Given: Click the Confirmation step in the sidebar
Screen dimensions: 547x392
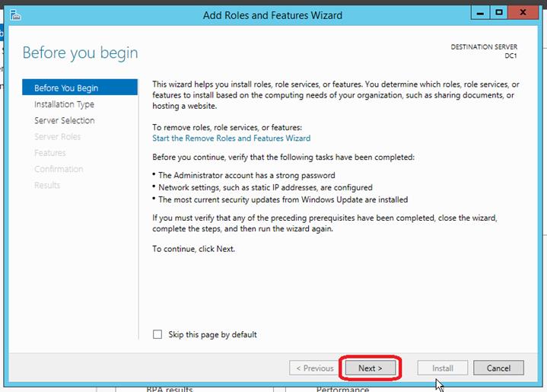Looking at the screenshot, I should click(59, 169).
